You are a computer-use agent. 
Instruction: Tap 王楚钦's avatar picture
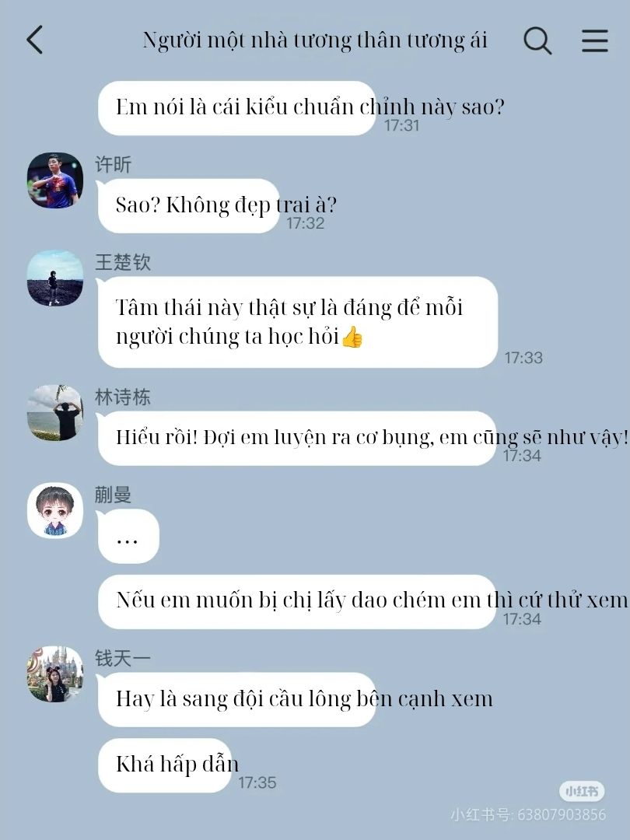tap(55, 278)
